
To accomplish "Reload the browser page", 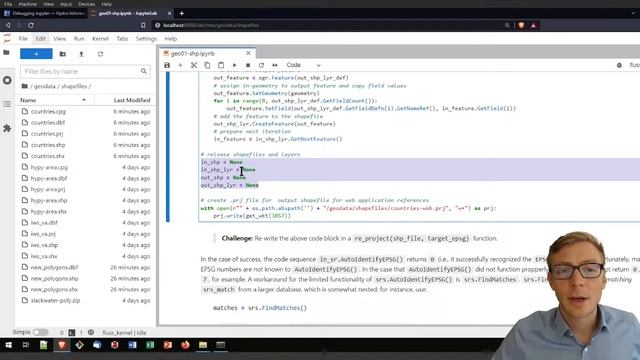I will coord(31,25).
